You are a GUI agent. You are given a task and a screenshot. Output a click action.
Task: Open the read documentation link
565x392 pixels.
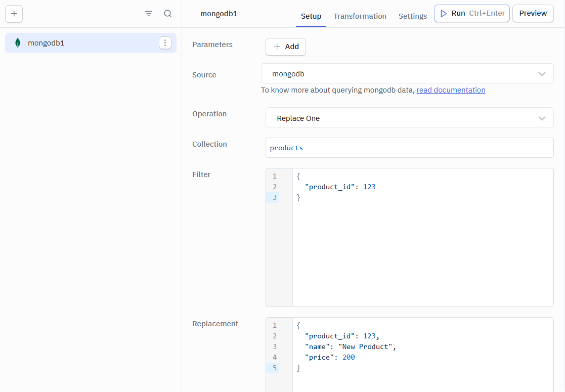coord(451,90)
